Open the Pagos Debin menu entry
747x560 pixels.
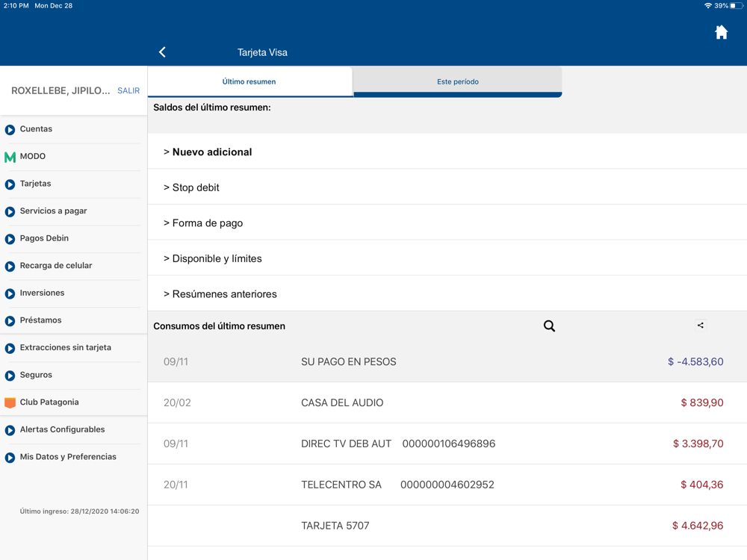click(x=74, y=238)
